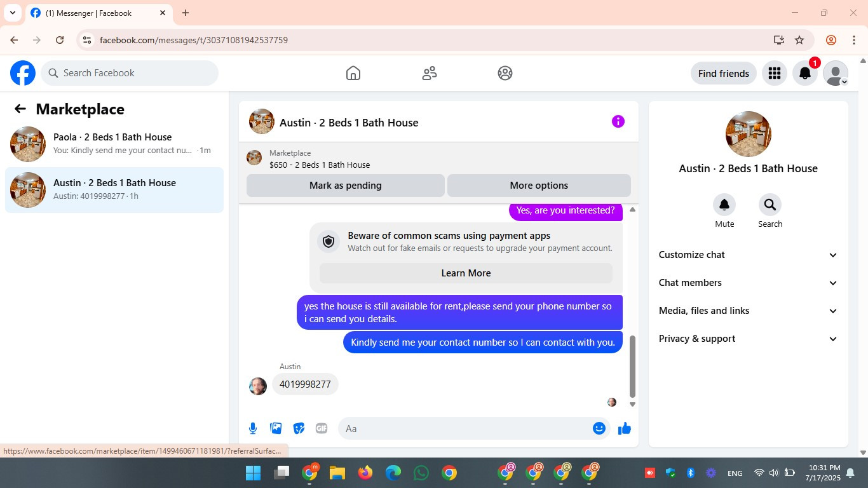
Task: Open Austin's avatar beside phone number message
Action: click(x=258, y=386)
